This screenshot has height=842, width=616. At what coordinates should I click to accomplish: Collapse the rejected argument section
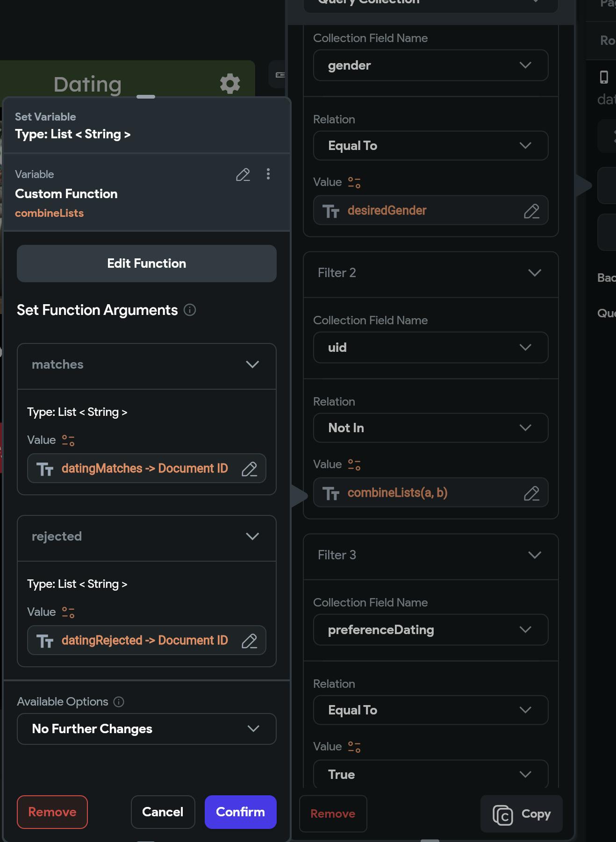point(252,536)
